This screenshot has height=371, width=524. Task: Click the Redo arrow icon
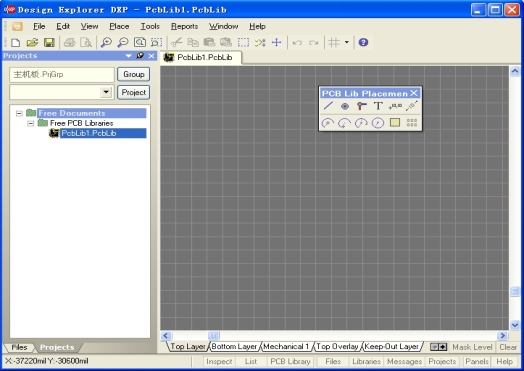(313, 42)
